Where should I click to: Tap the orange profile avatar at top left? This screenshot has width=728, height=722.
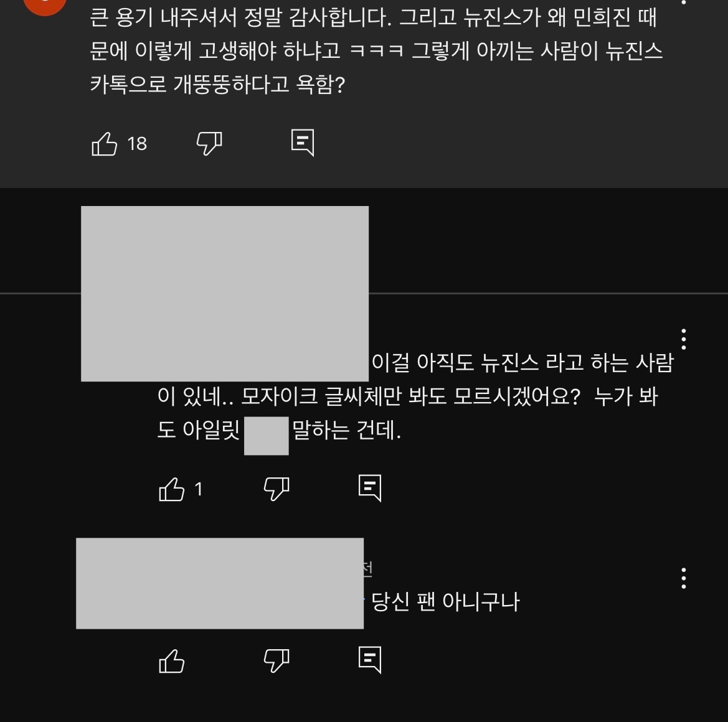coord(45,6)
